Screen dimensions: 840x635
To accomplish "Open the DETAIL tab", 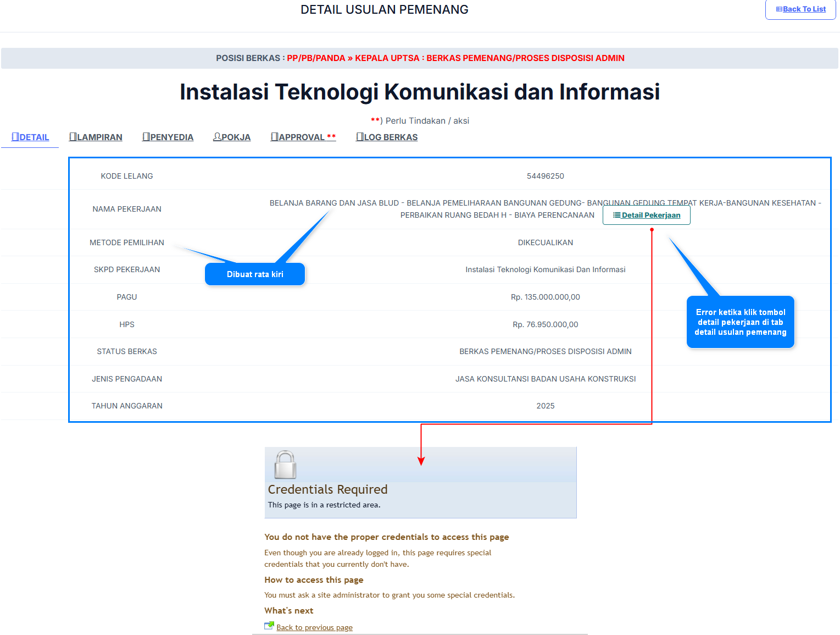I will [x=30, y=137].
